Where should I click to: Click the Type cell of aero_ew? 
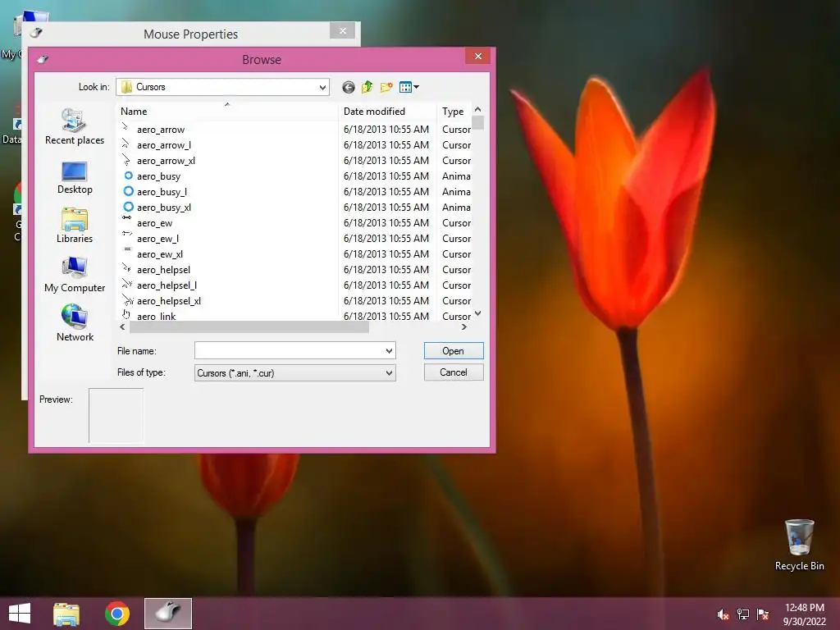pos(456,222)
